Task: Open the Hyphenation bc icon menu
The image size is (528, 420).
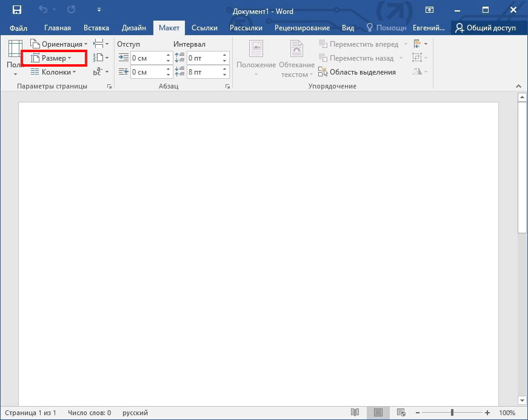Action: point(101,72)
